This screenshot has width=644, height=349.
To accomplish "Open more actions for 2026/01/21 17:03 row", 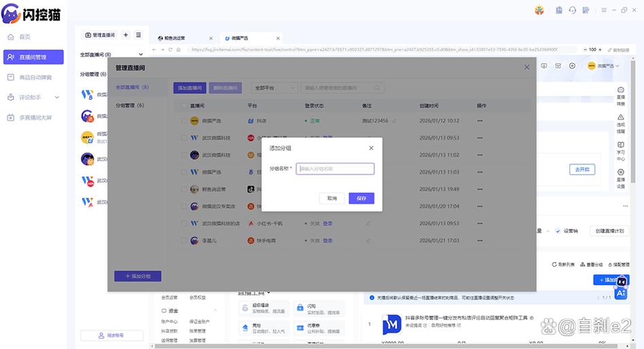I will click(x=480, y=240).
